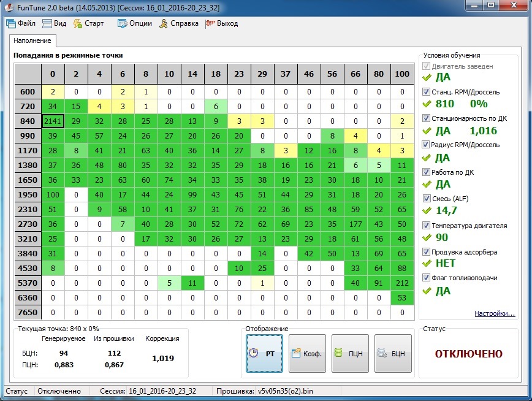Image resolution: width=532 pixels, height=401 pixels.
Task: Click the Файл disk icon
Action: (11, 24)
